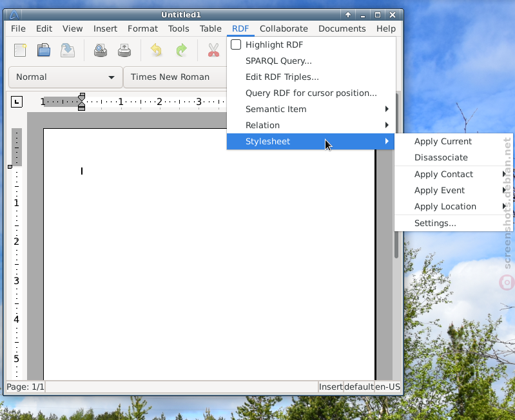Open the Help menu
515x420 pixels.
coord(386,28)
